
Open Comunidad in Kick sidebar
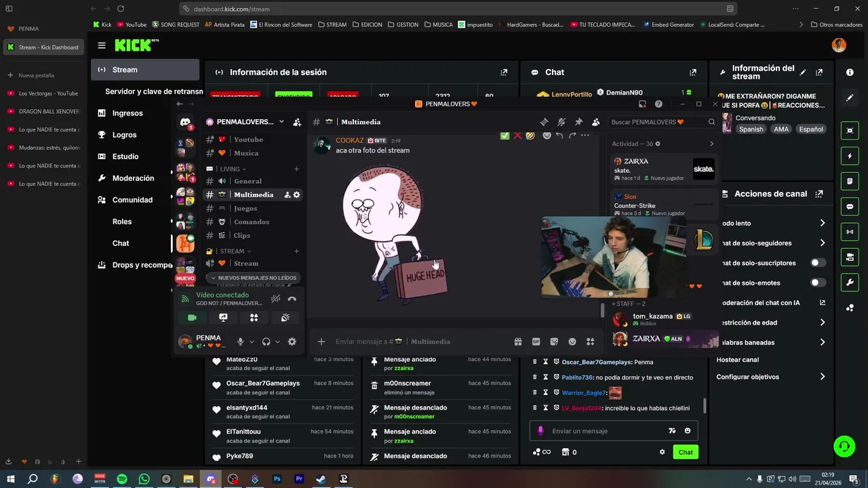132,200
